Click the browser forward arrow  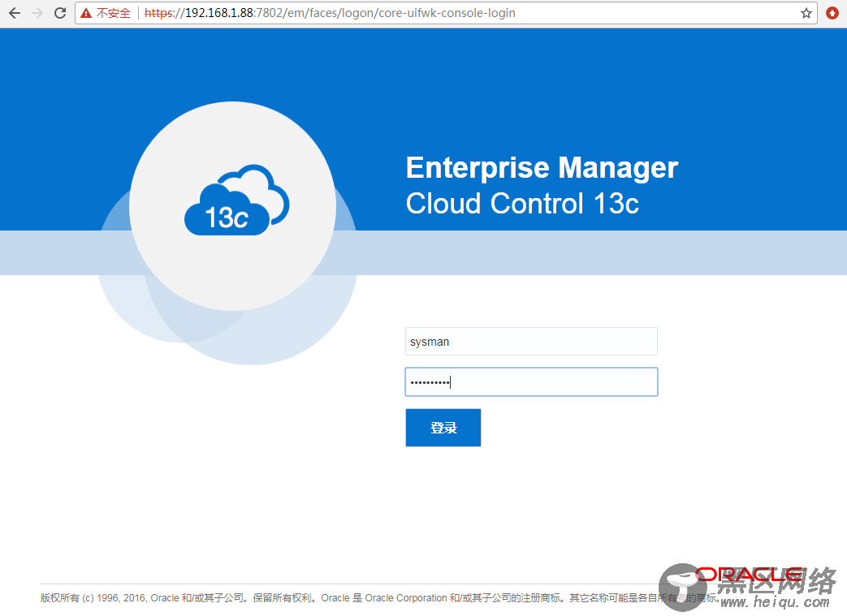coord(37,13)
